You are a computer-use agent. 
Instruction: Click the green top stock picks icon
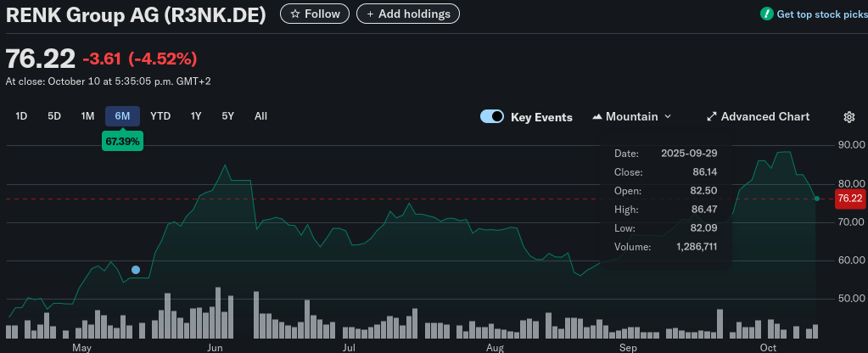767,14
